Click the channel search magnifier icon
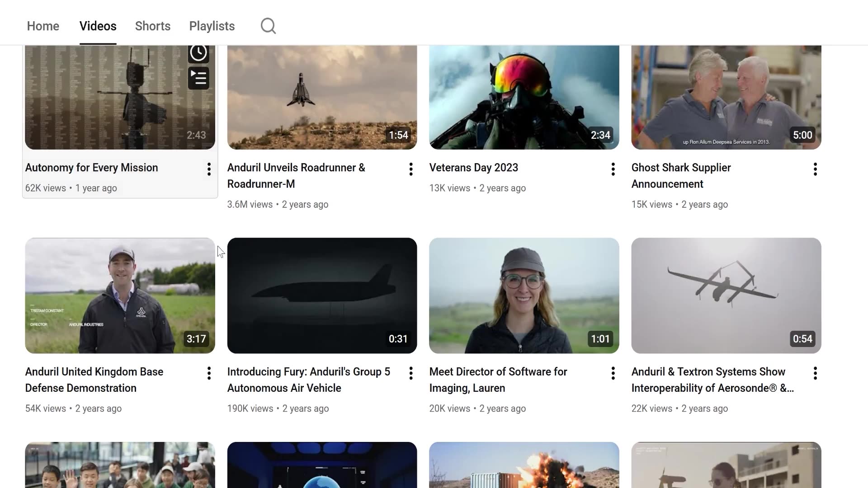This screenshot has height=488, width=868. click(268, 26)
